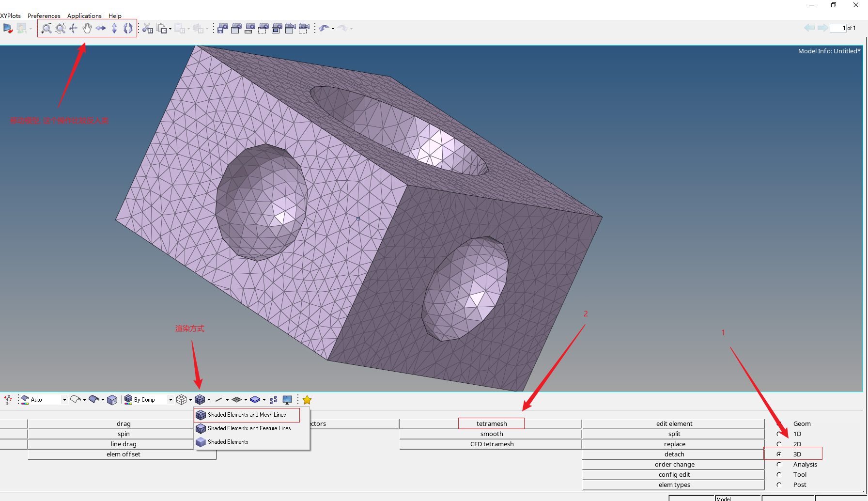Expand wireframe elements dropdown arrow

(190, 400)
